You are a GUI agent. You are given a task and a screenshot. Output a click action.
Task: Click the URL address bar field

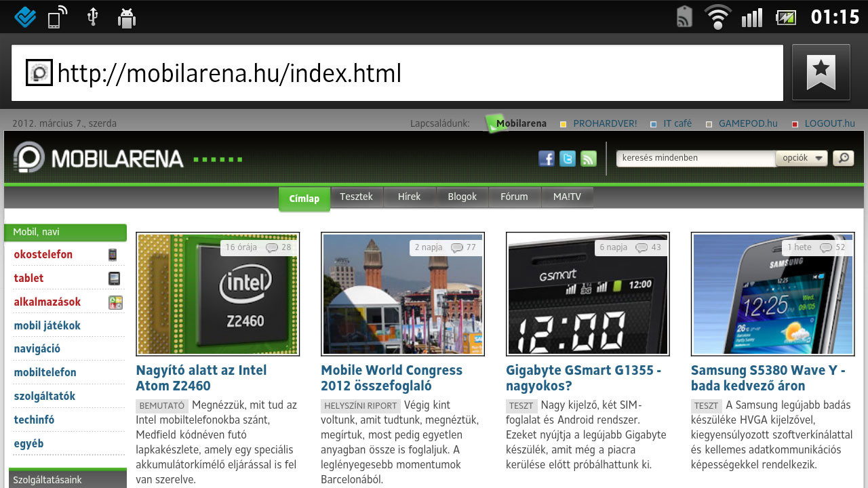[397, 73]
